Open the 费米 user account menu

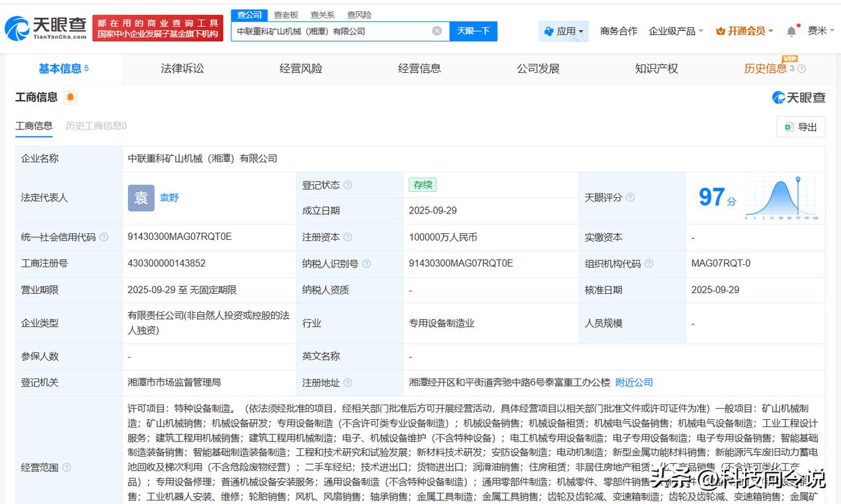tap(821, 31)
